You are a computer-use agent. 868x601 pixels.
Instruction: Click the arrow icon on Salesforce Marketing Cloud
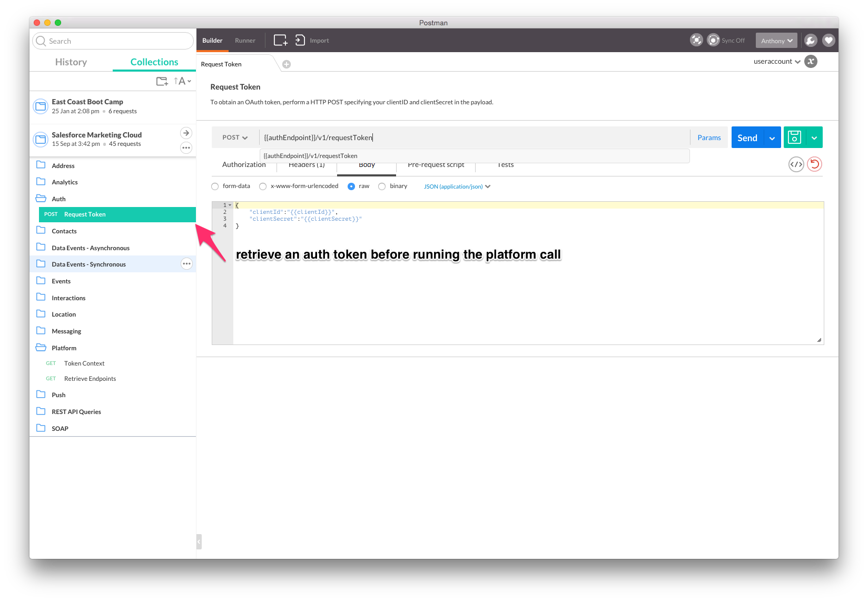186,133
